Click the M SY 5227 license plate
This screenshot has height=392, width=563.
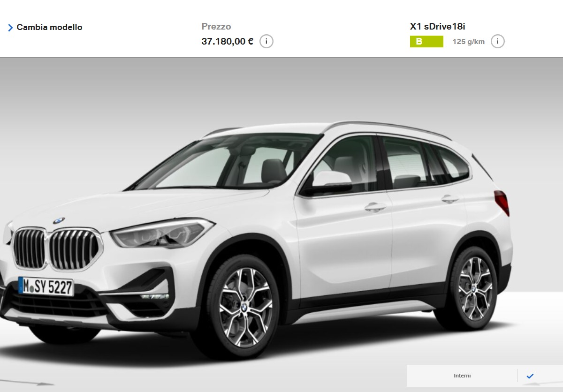pos(46,286)
